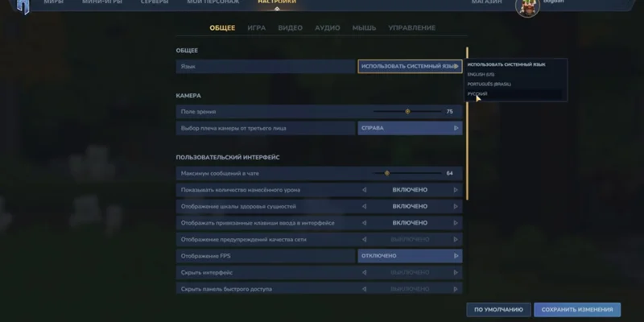The height and width of the screenshot is (322, 644).
Task: Open the СЕРВЕРЫ top menu
Action: 155,2
